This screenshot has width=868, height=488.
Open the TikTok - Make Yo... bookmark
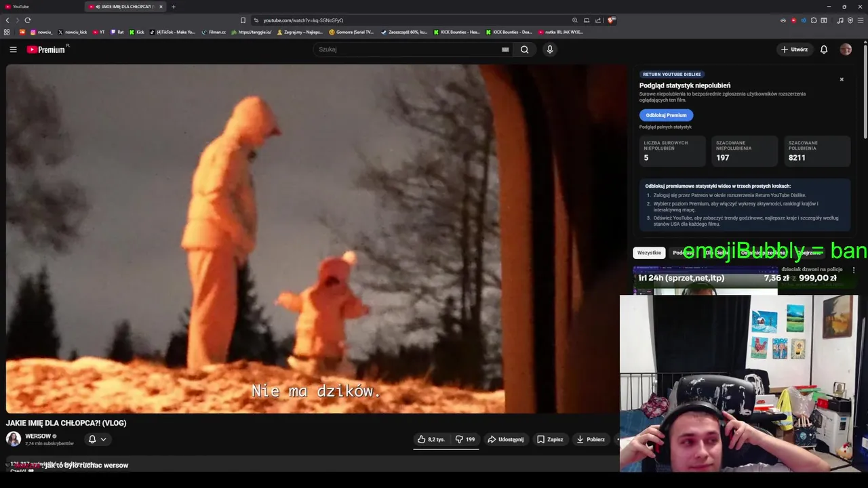(x=172, y=32)
